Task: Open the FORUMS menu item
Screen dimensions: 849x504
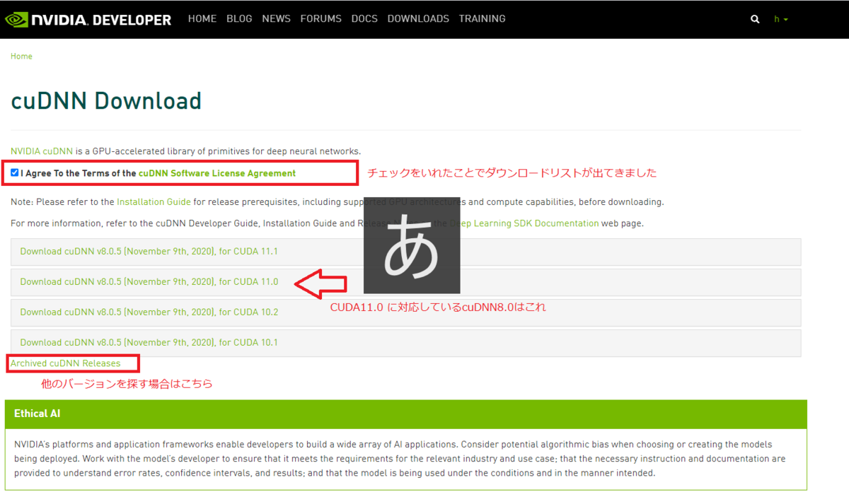Action: point(320,19)
